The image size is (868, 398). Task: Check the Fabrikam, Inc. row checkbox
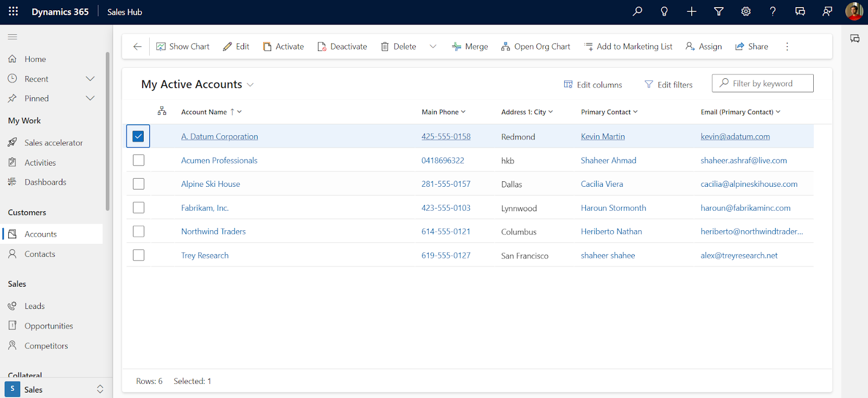[x=138, y=207]
